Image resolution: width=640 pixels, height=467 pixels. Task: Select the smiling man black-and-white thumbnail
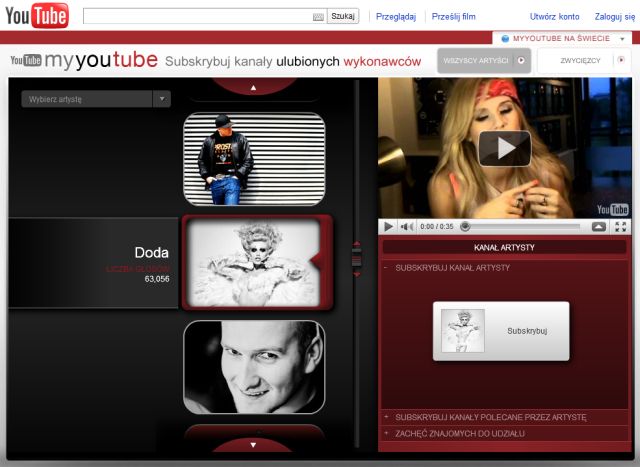pyautogui.click(x=254, y=367)
